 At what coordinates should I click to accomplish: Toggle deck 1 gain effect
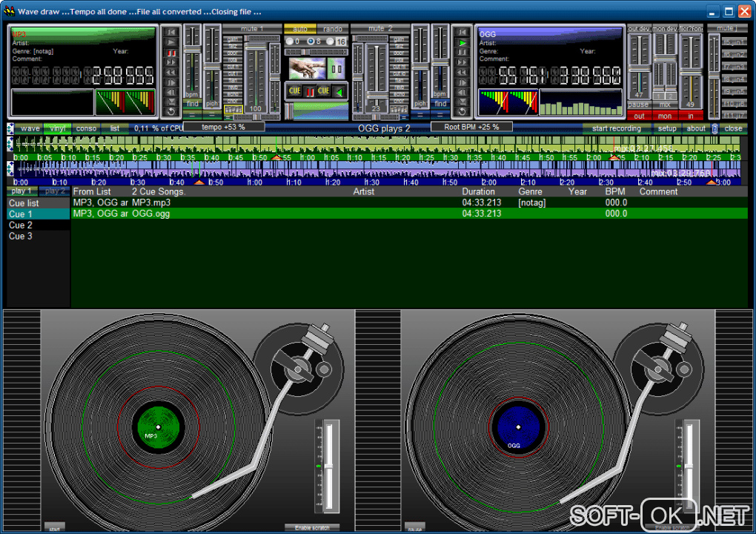pyautogui.click(x=233, y=39)
